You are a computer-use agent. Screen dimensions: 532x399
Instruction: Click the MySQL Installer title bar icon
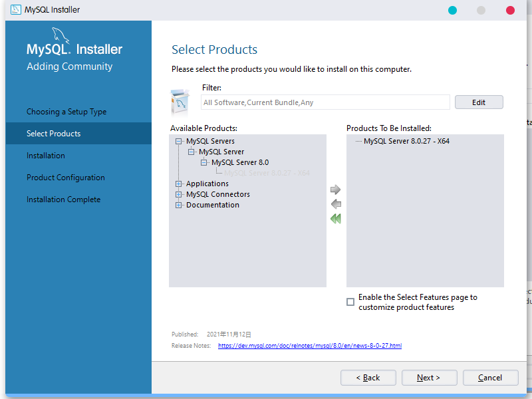[x=15, y=9]
